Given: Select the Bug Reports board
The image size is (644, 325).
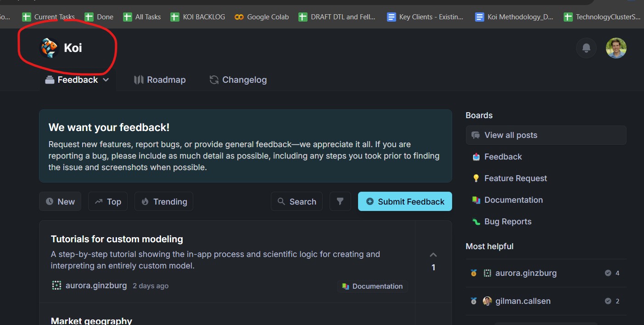Looking at the screenshot, I should pyautogui.click(x=507, y=222).
